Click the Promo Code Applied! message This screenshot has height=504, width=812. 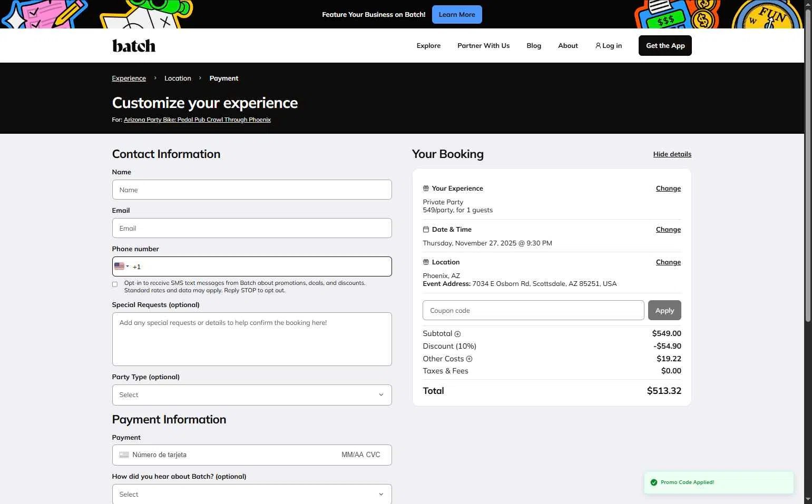(x=687, y=482)
